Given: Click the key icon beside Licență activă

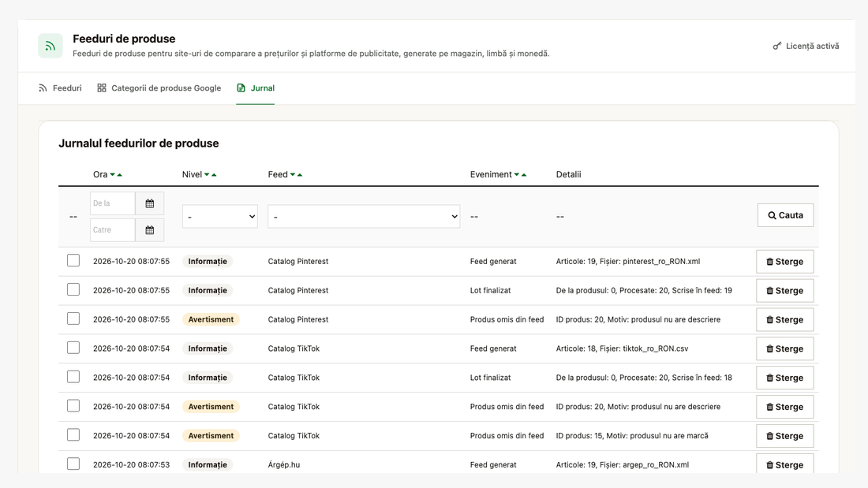Looking at the screenshot, I should coord(777,46).
